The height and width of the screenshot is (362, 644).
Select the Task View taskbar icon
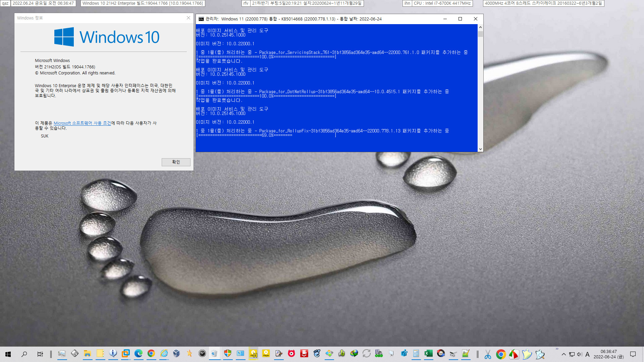point(40,354)
